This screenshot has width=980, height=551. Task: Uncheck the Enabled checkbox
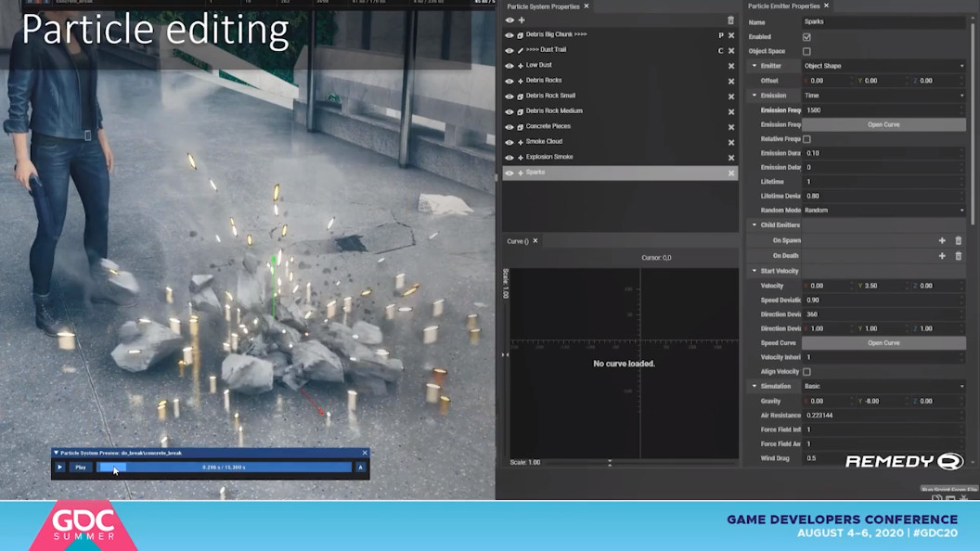[x=806, y=37]
